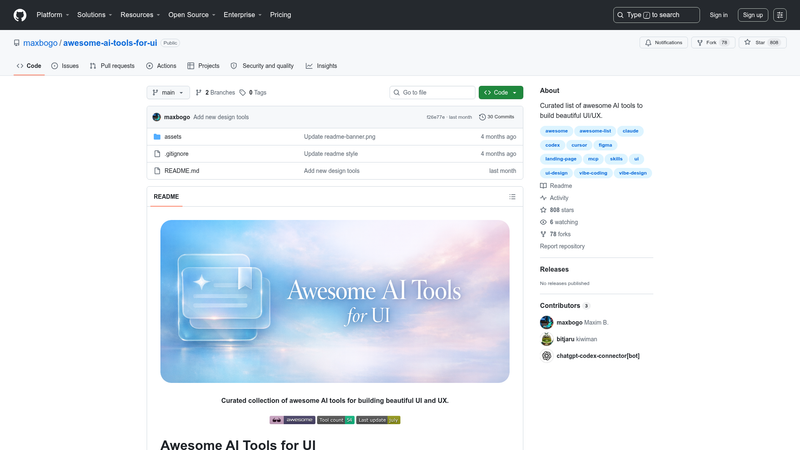
Task: Expand the Solutions menu
Action: point(94,15)
